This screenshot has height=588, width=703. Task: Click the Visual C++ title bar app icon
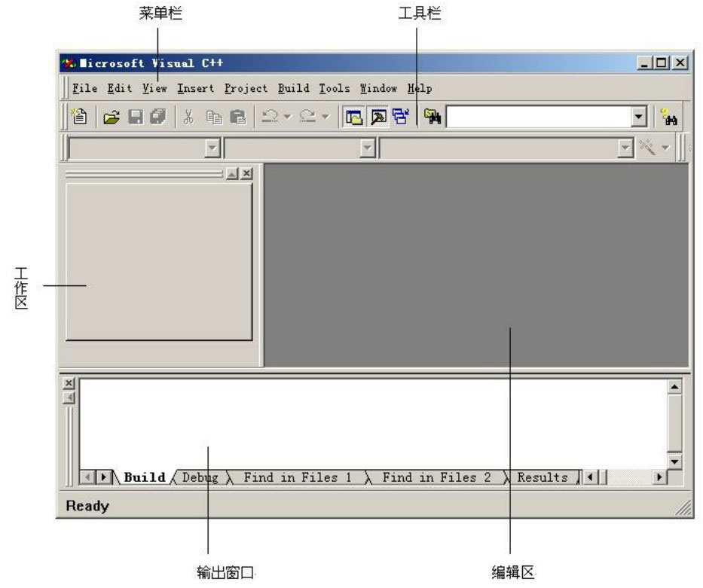tap(69, 63)
